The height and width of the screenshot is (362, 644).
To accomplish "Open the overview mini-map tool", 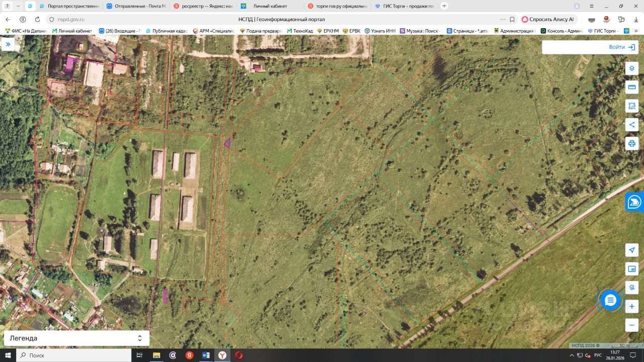I will 632,269.
